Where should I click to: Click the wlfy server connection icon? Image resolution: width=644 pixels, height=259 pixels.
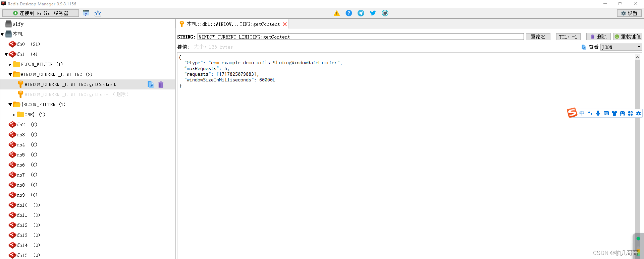[x=8, y=24]
